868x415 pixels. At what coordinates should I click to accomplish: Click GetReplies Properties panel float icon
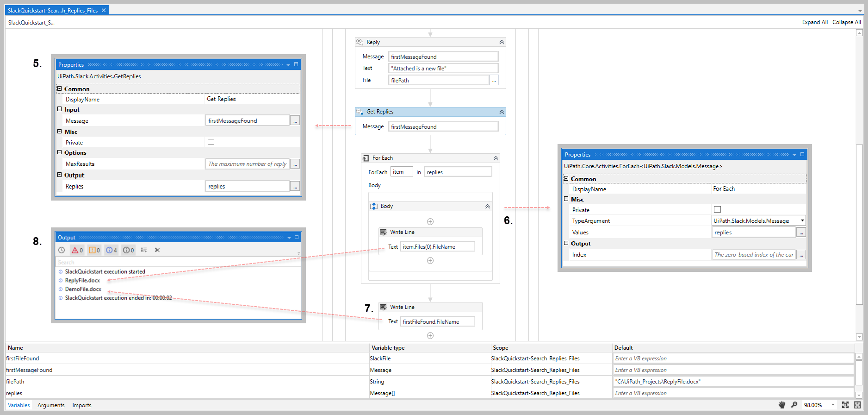coord(296,64)
